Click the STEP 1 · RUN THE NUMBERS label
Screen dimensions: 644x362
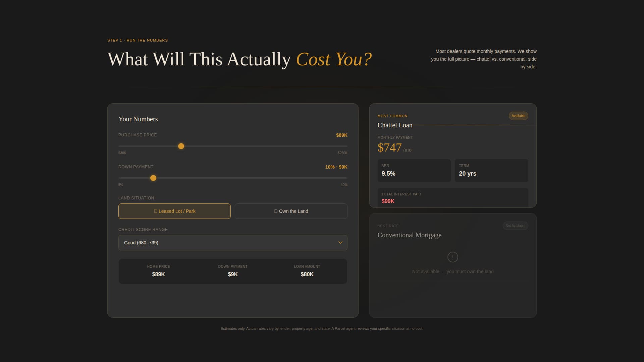click(137, 40)
